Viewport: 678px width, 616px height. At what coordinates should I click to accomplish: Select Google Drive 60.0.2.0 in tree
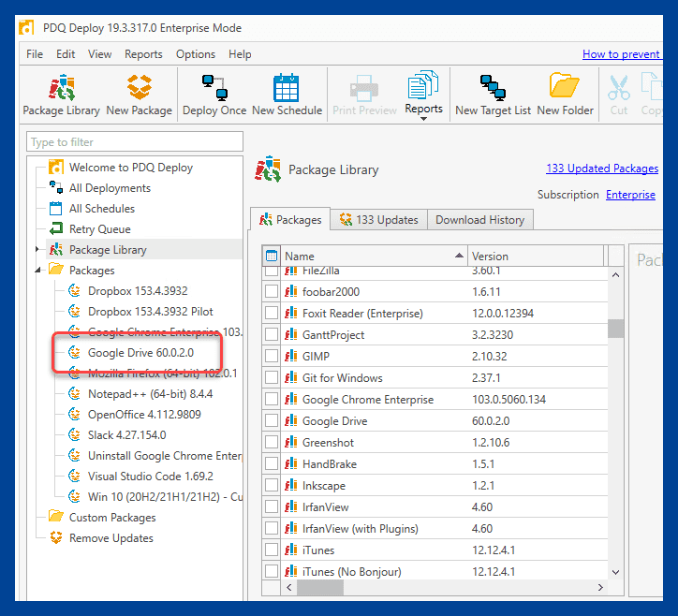140,352
